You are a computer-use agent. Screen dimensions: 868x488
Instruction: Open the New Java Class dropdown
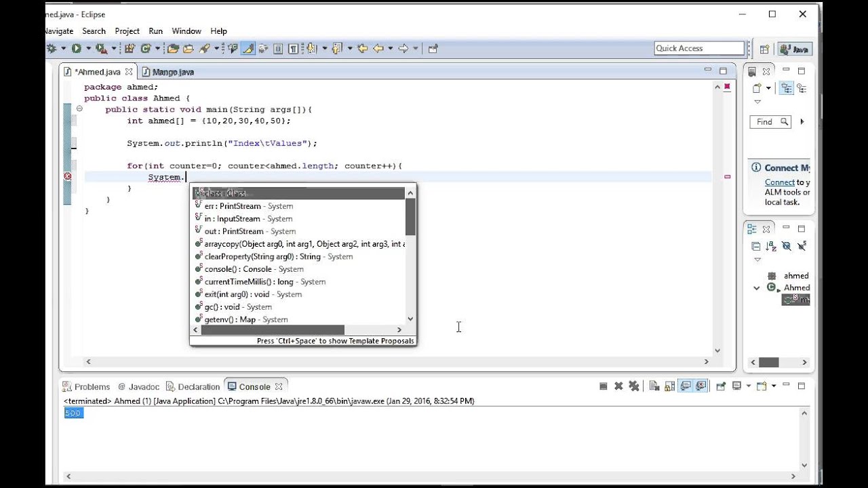158,49
